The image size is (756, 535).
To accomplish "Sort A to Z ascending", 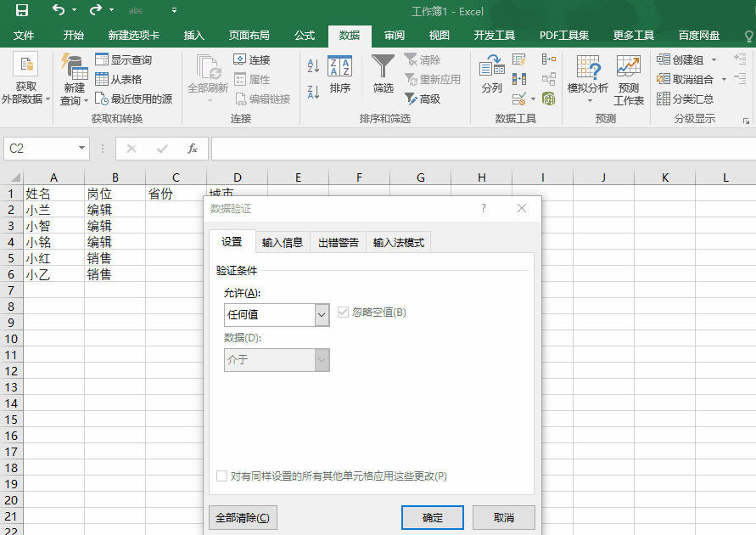I will click(x=313, y=66).
